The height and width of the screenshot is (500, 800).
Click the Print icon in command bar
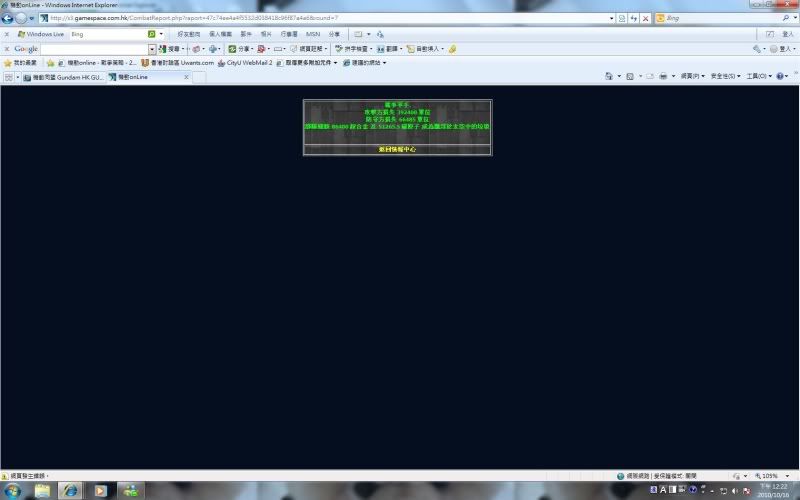(662, 76)
